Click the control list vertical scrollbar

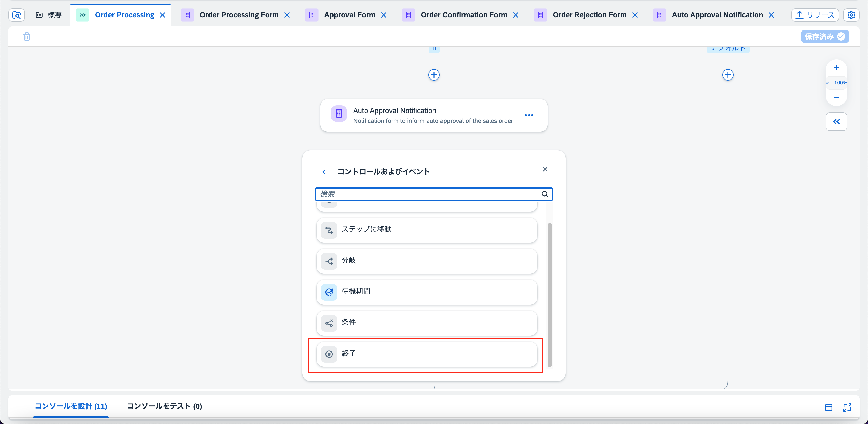[x=549, y=295]
